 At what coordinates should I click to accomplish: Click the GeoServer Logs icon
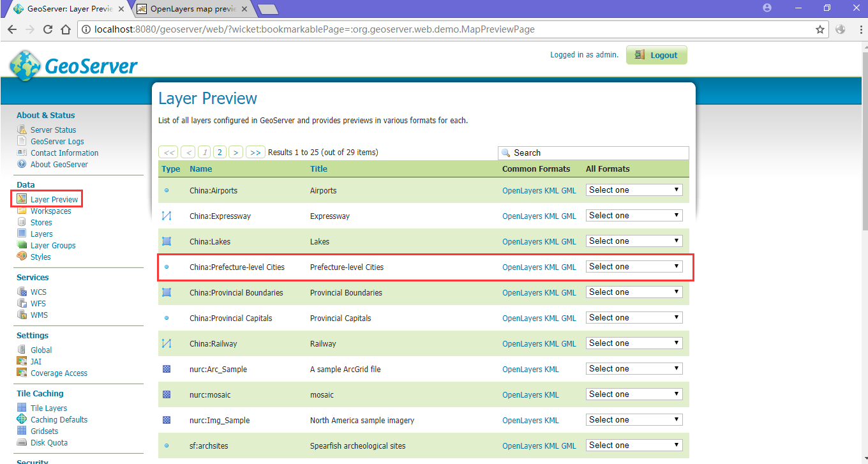(x=22, y=141)
